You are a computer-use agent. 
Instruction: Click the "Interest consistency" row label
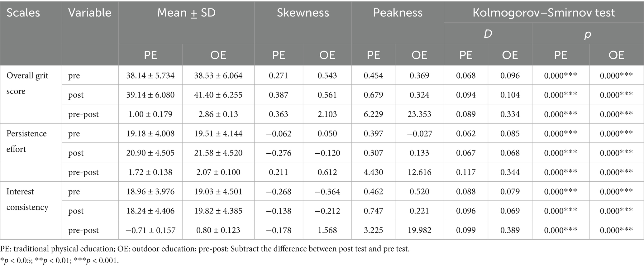coord(27,199)
